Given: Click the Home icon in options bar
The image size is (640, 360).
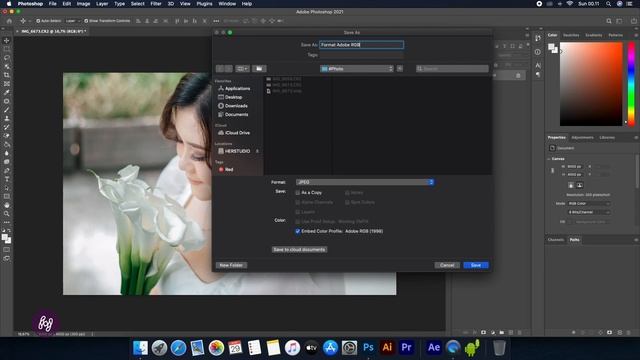Looking at the screenshot, I should (9, 21).
